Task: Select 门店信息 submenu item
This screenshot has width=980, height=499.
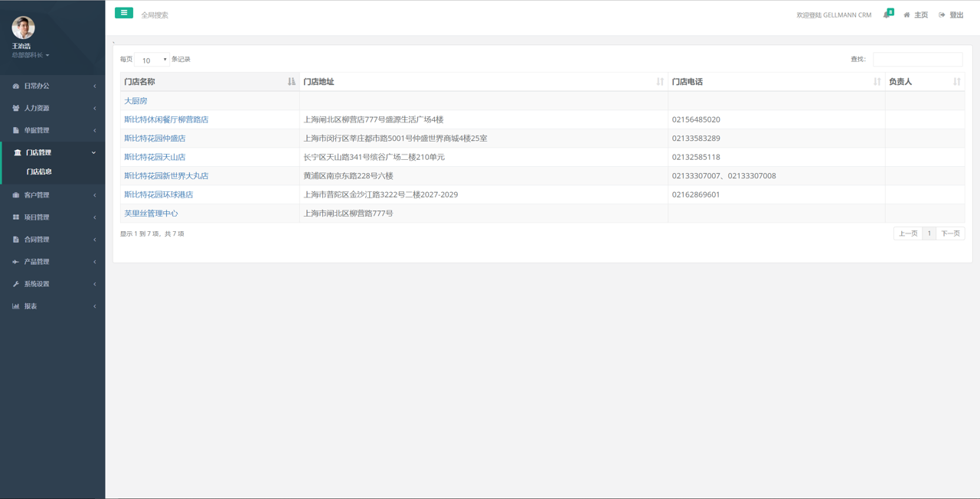Action: 39,172
